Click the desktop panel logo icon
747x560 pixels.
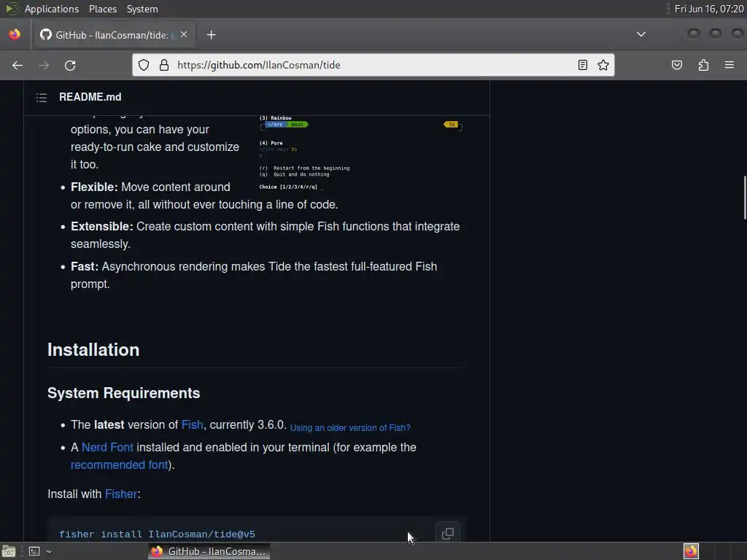pyautogui.click(x=12, y=9)
